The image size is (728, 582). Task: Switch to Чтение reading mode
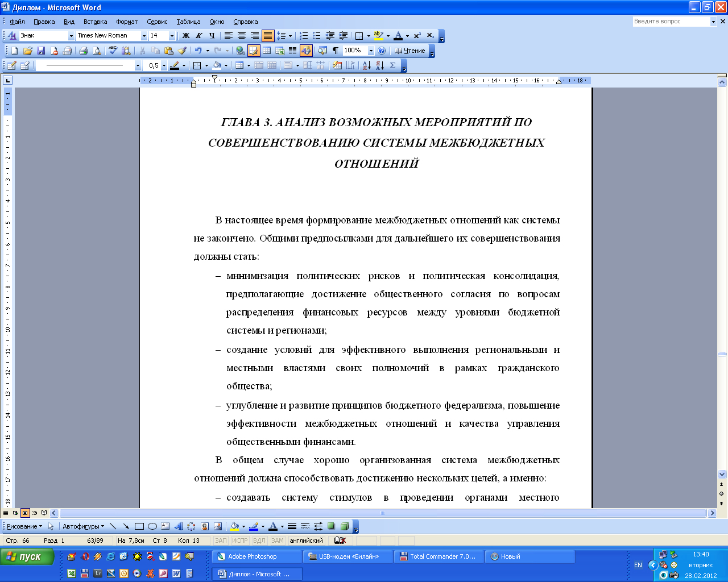(x=410, y=51)
